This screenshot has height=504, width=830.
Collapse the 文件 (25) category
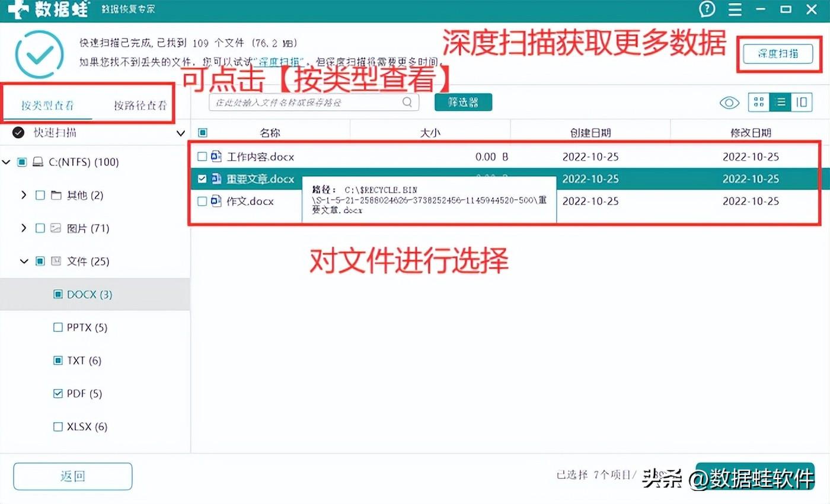(24, 261)
